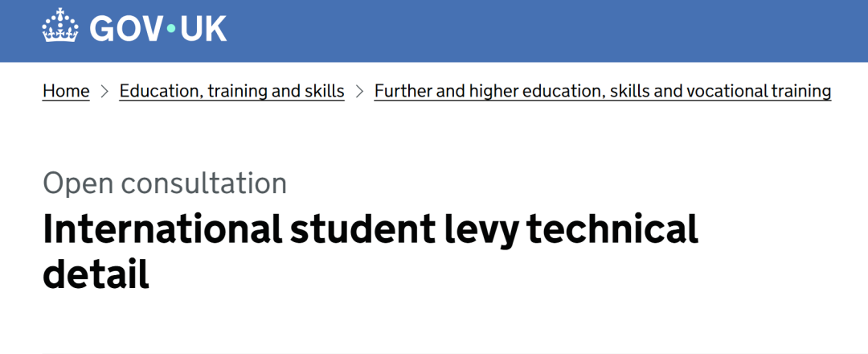Image resolution: width=868 pixels, height=354 pixels.
Task: Click chevron before Further and higher education
Action: 359,92
